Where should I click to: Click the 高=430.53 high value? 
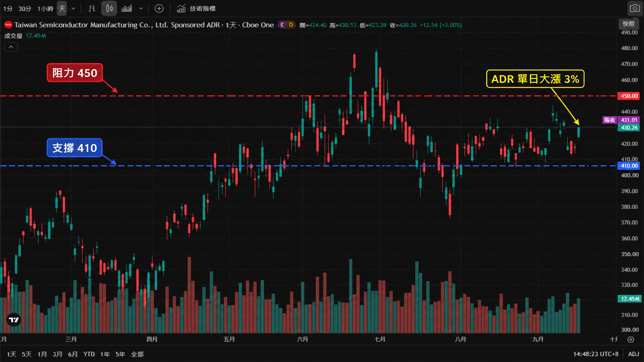point(343,25)
